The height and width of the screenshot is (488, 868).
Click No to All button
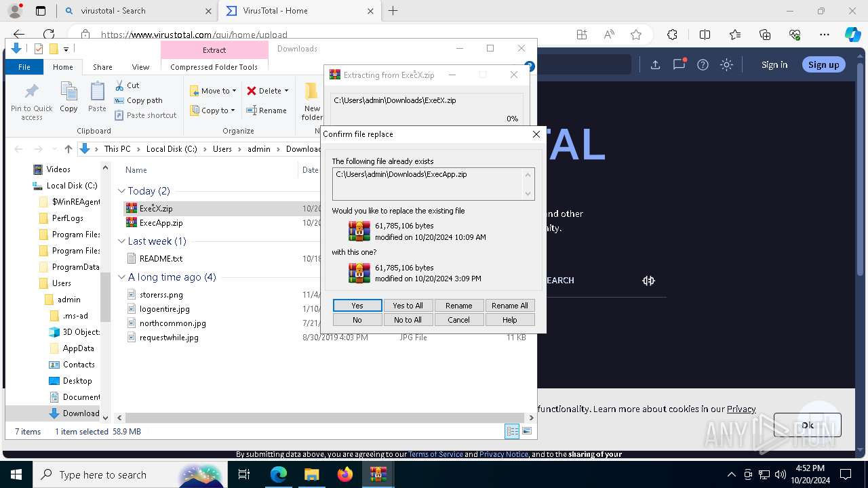[x=408, y=320]
